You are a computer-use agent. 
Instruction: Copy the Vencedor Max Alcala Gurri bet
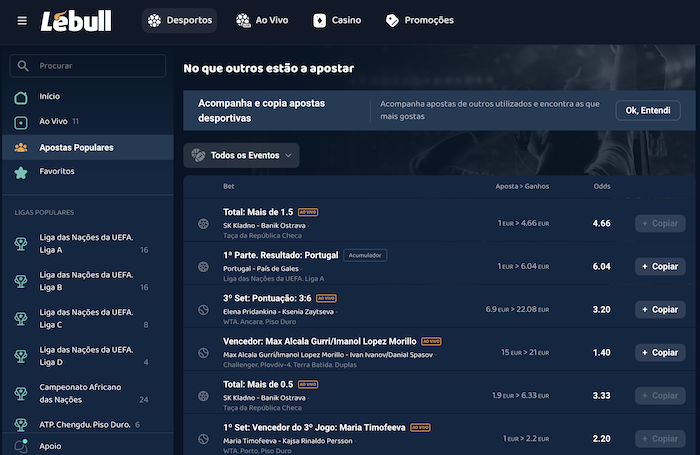pyautogui.click(x=660, y=353)
